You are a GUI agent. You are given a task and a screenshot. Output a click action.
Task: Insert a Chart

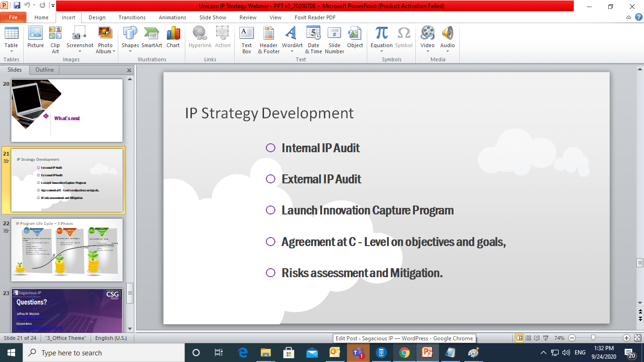point(173,38)
